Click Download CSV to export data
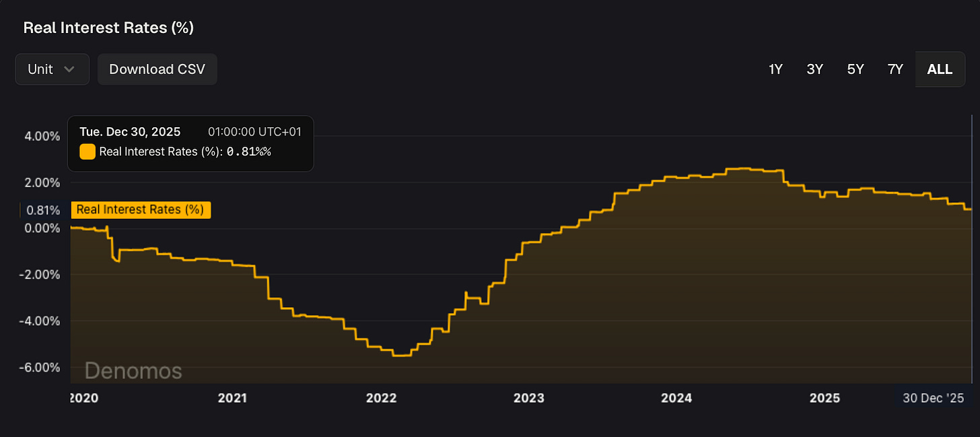 (x=157, y=69)
